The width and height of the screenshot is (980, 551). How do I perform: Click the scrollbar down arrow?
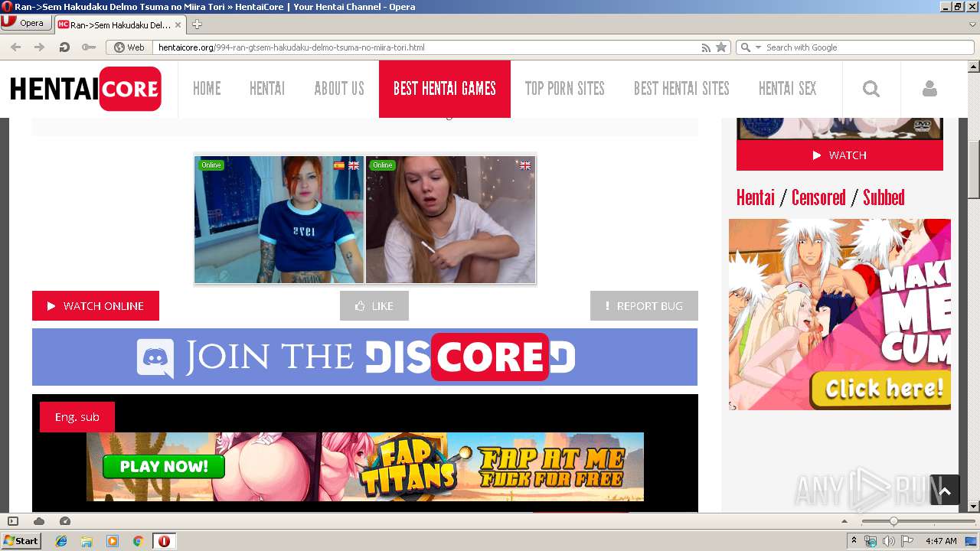click(974, 506)
